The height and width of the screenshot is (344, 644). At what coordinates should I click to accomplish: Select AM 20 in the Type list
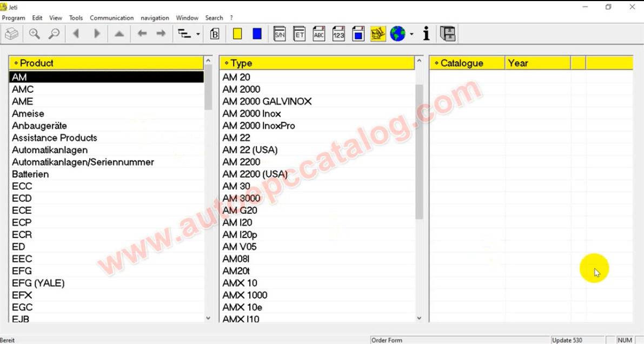(x=317, y=77)
